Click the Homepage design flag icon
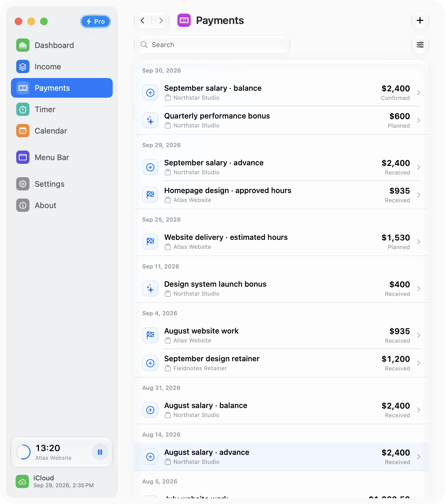The image size is (445, 504). coord(150,195)
